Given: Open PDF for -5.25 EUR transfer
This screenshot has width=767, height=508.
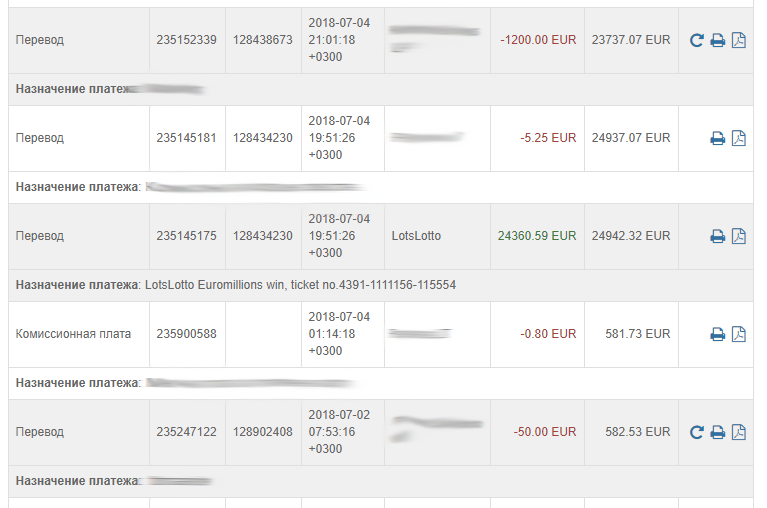Looking at the screenshot, I should [739, 138].
